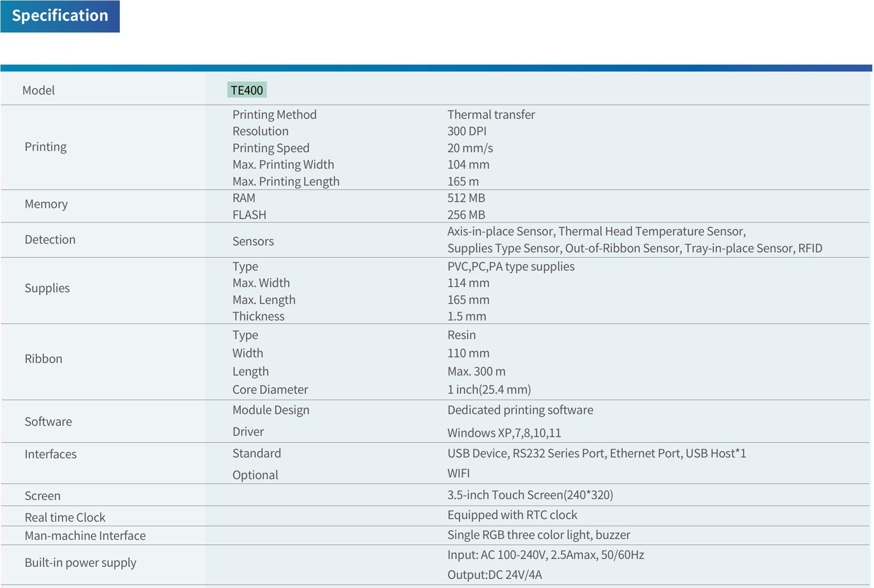Click the Thickness label

[x=258, y=316]
